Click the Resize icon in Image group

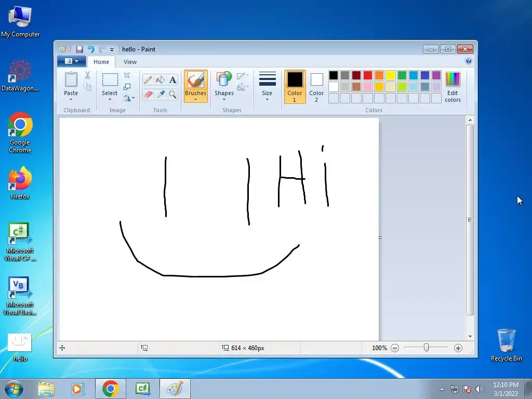[127, 87]
